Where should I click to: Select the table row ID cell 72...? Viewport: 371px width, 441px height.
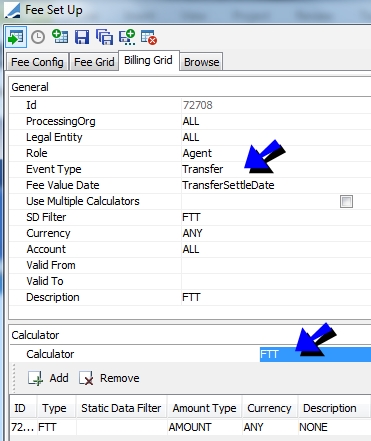point(23,427)
